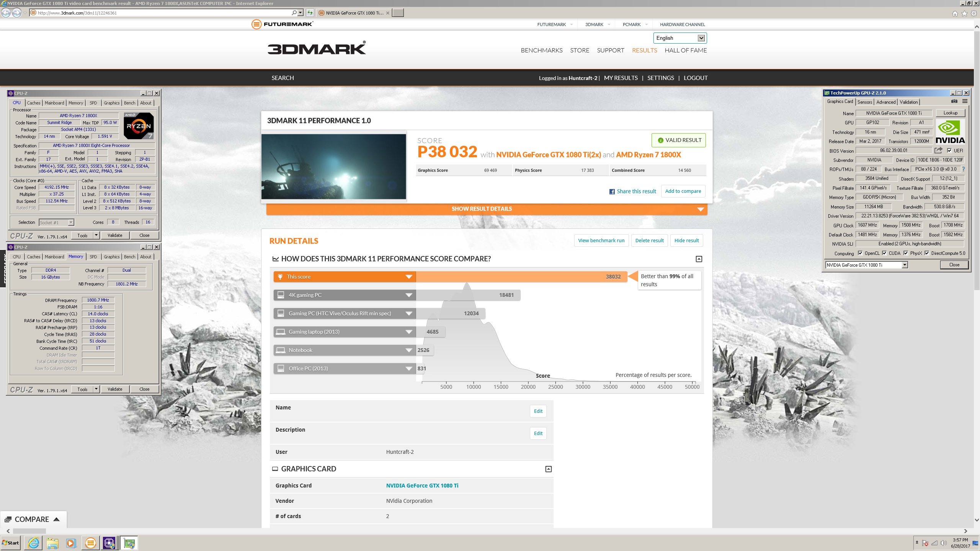
Task: Click the NVIDIA GeForce GTX 1080 Ti link
Action: pyautogui.click(x=422, y=486)
